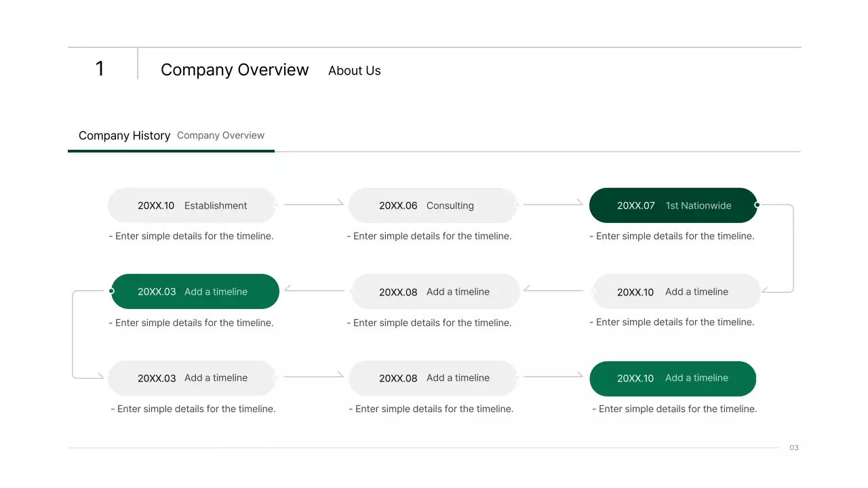The height and width of the screenshot is (488, 868).
Task: Click the page number 03
Action: (793, 447)
